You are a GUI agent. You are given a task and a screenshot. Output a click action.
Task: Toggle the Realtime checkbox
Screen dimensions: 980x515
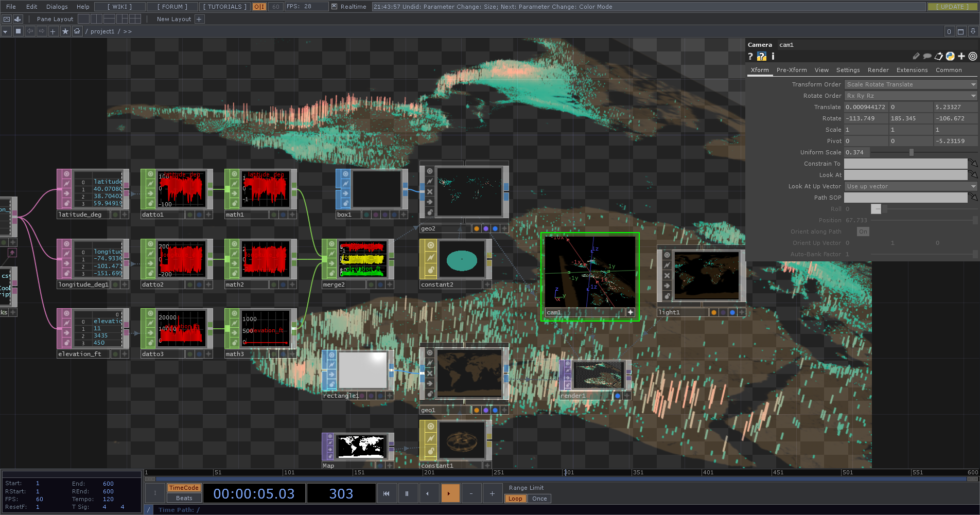pos(335,7)
